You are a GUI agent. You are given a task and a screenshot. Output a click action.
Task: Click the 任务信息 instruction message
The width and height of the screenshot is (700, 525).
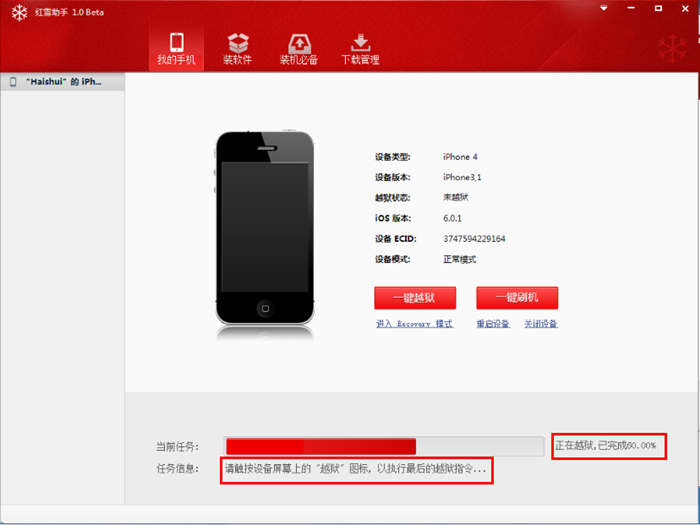click(356, 468)
